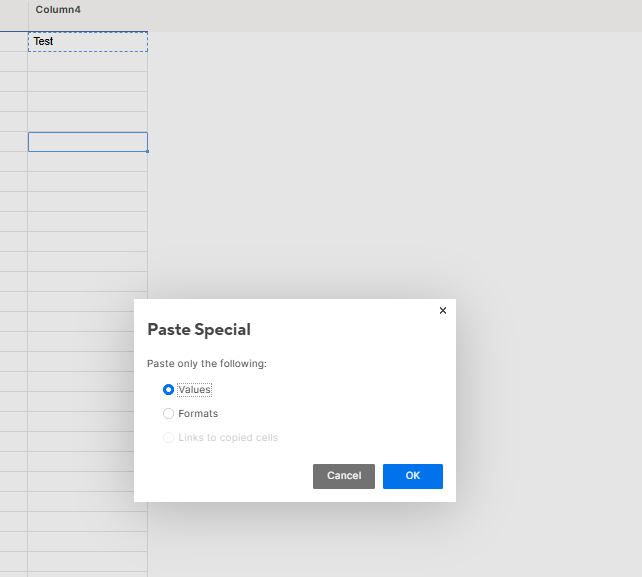Click the Paste Special dialog title
The width and height of the screenshot is (642, 577).
(199, 330)
